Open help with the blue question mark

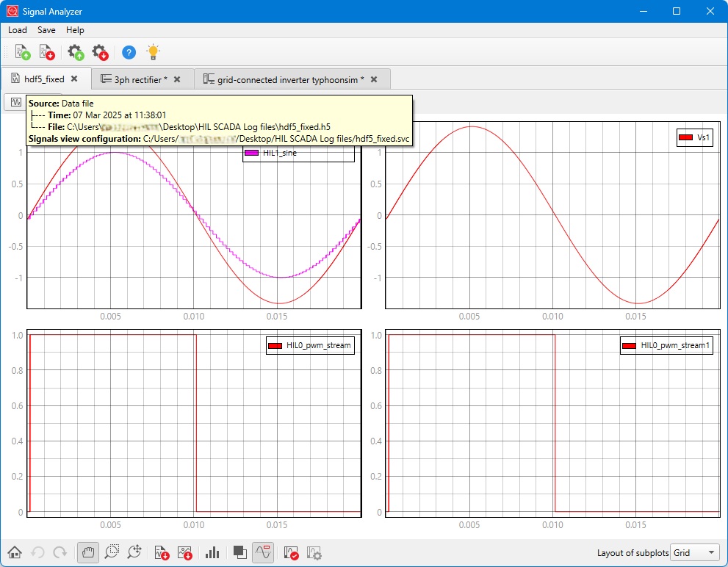[129, 52]
